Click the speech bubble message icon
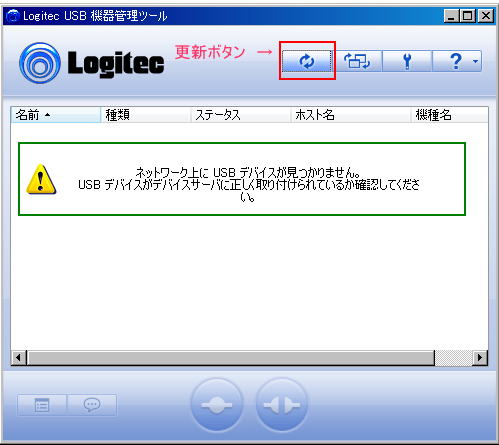Viewport: 499px width, 445px height. pyautogui.click(x=92, y=405)
